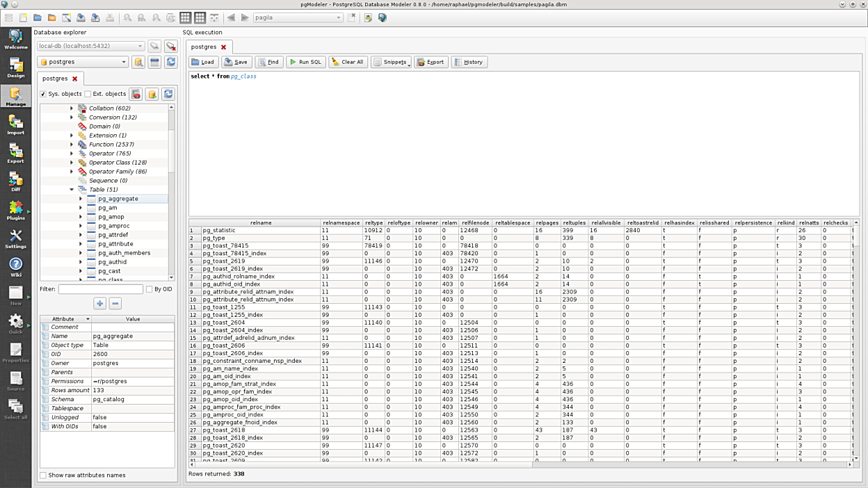Click inside the Filter text field
The image size is (868, 488).
click(x=100, y=289)
